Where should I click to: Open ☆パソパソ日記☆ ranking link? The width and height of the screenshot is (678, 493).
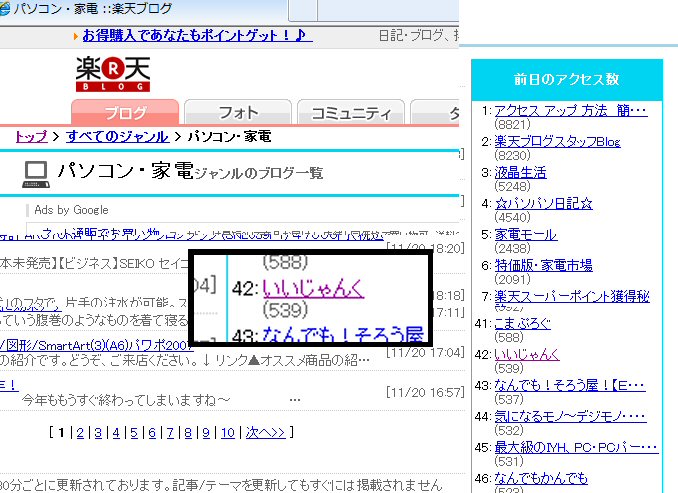(x=544, y=203)
